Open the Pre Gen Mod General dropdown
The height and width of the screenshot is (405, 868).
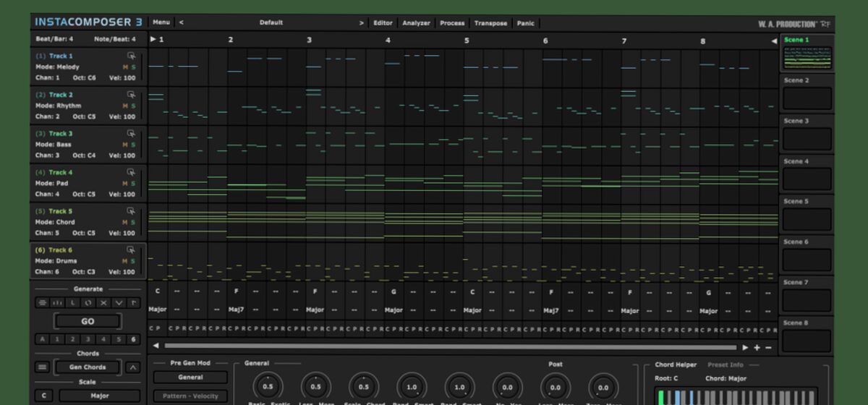tap(190, 377)
